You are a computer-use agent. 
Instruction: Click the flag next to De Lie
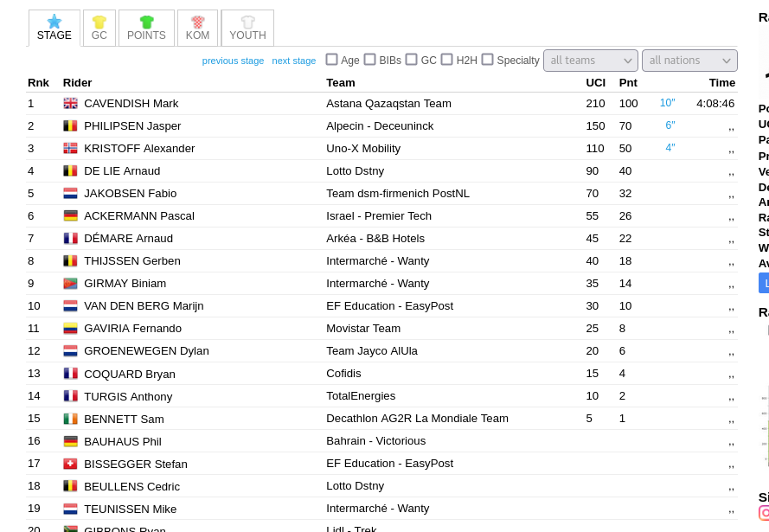pyautogui.click(x=71, y=171)
